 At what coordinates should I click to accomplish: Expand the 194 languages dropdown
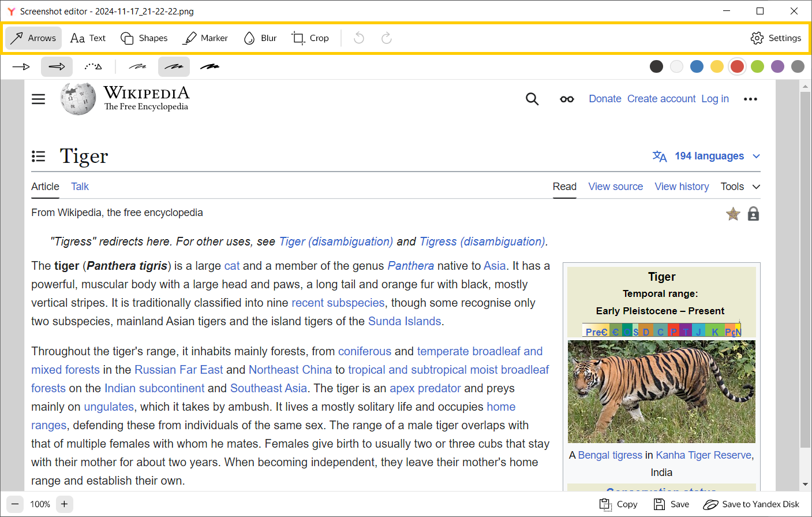[x=707, y=156]
